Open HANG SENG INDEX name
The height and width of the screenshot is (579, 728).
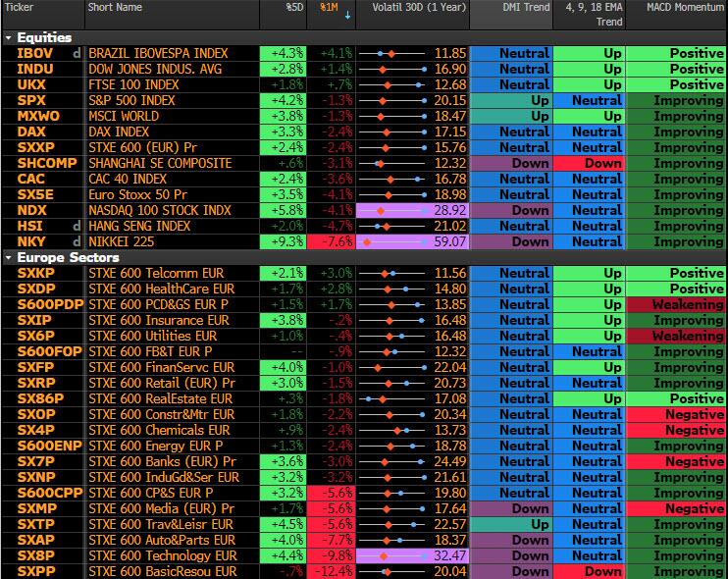click(139, 226)
